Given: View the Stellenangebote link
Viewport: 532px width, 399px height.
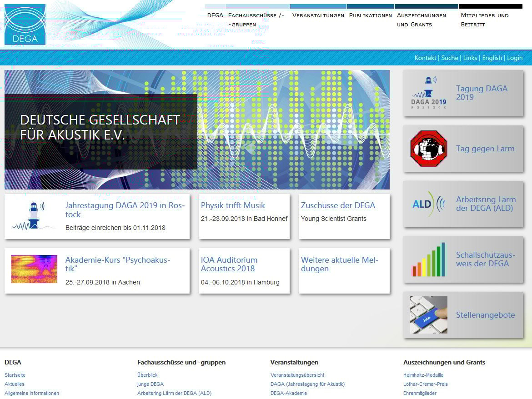Looking at the screenshot, I should coord(485,315).
